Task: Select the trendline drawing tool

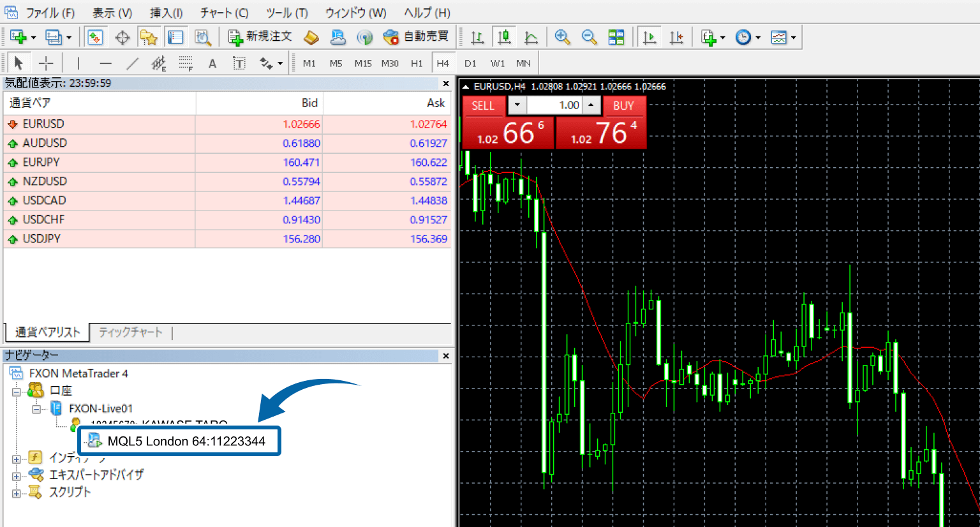Action: click(x=132, y=63)
